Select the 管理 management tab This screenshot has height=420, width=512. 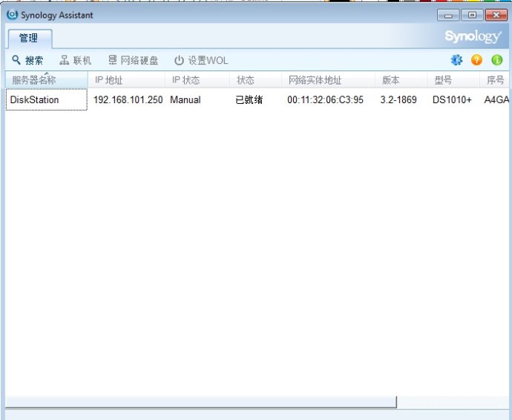pyautogui.click(x=30, y=39)
